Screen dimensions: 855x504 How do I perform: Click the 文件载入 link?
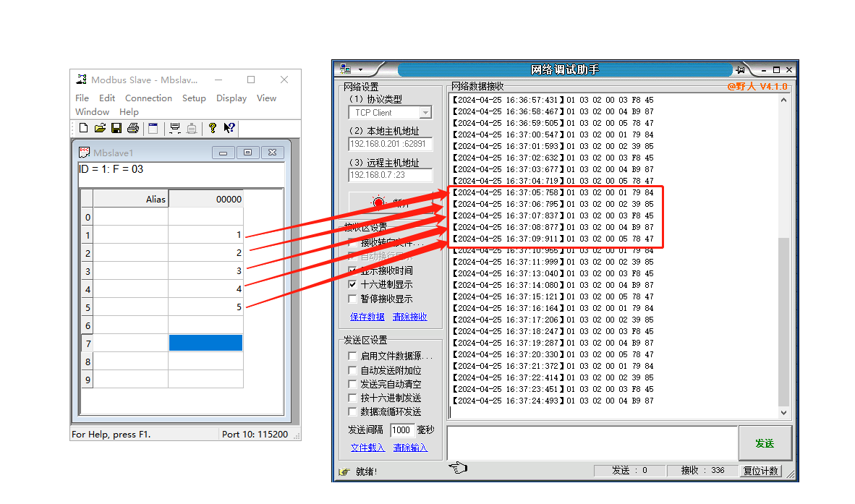[x=367, y=448]
